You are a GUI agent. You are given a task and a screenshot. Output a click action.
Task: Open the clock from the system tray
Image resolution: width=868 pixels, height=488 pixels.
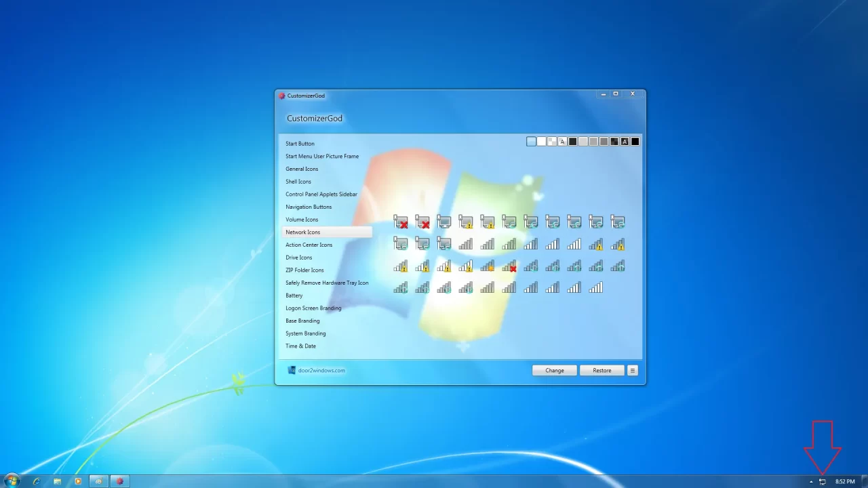tap(844, 481)
